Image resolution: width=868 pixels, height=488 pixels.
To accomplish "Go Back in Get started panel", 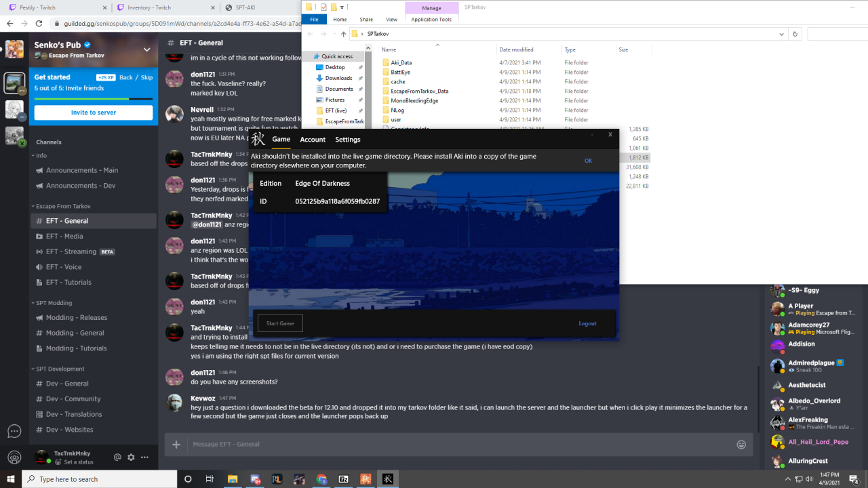I will click(126, 77).
